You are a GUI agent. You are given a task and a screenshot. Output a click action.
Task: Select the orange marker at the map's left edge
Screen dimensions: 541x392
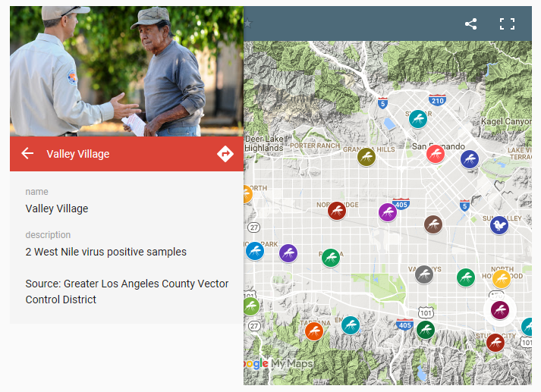coord(247,194)
